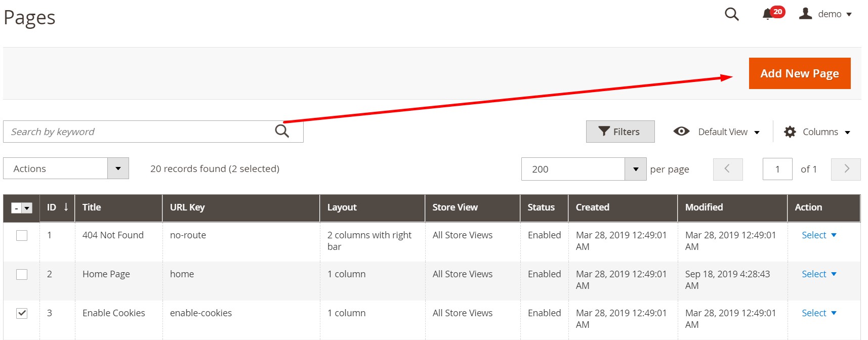
Task: Sort by ID column arrow
Action: (x=66, y=207)
